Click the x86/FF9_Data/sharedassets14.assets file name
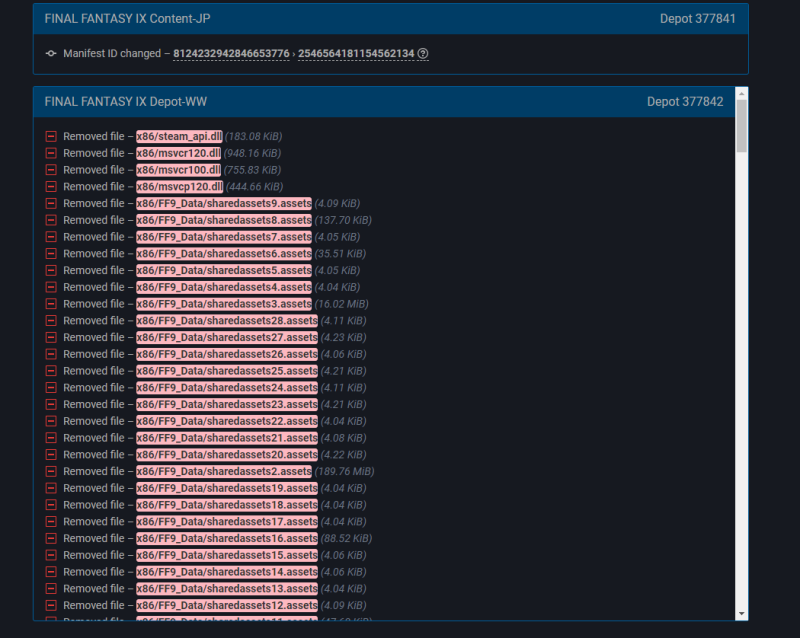This screenshot has width=800, height=638. (x=227, y=572)
